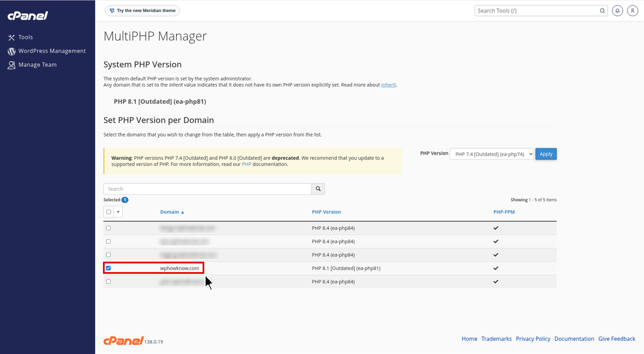Image resolution: width=644 pixels, height=354 pixels.
Task: Click the domain search magnifier button
Action: pos(318,189)
